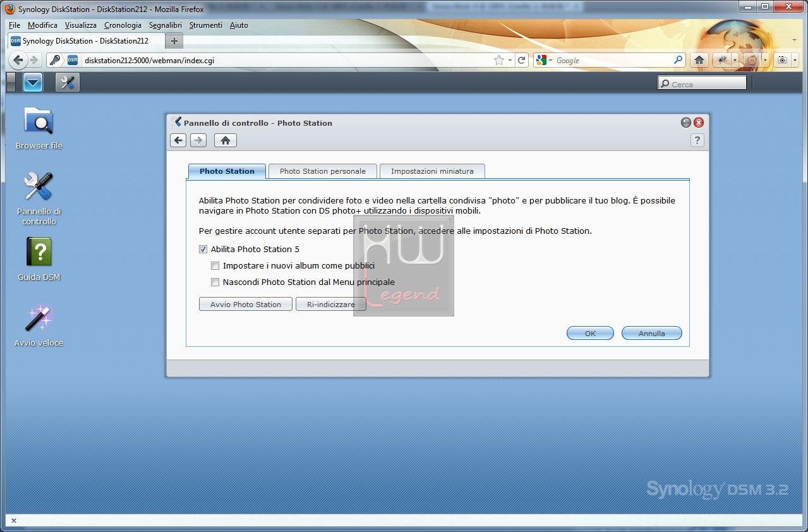The image size is (808, 532).
Task: Close the Pannello di controllo window
Action: click(698, 123)
